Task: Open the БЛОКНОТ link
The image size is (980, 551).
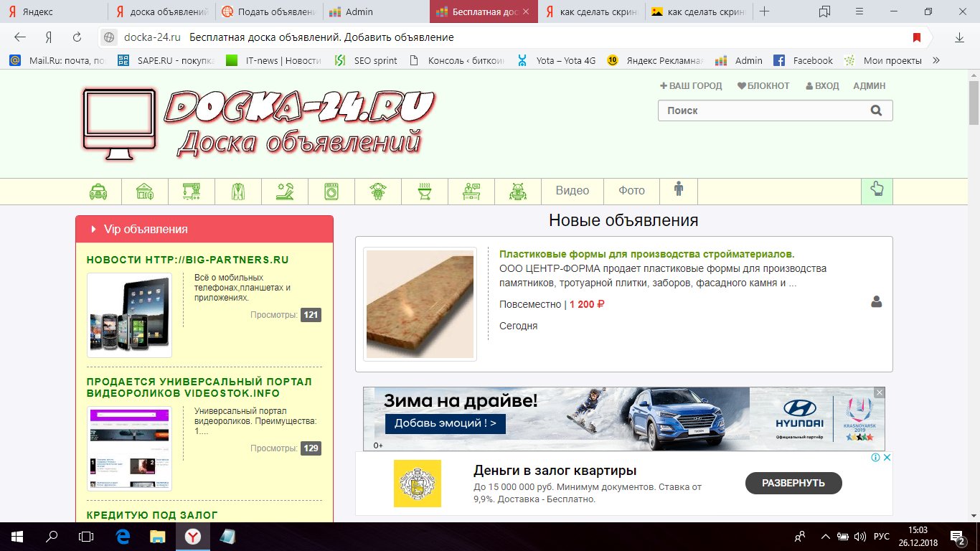Action: pos(763,85)
